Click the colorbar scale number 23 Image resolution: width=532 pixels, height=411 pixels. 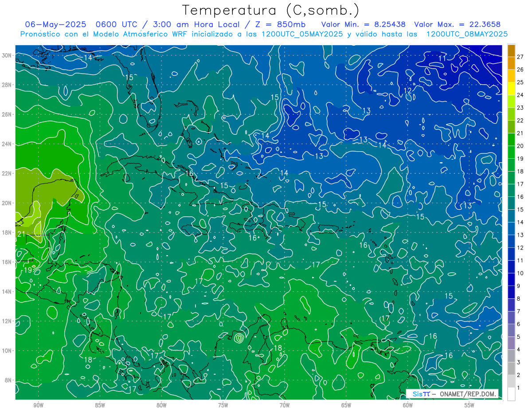pos(520,108)
